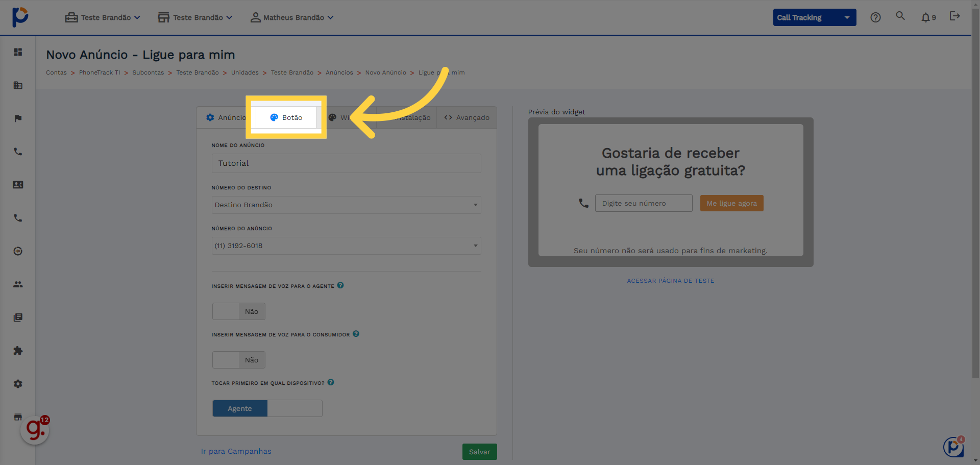980x465 pixels.
Task: Toggle consumer voice message switch
Action: pos(239,360)
